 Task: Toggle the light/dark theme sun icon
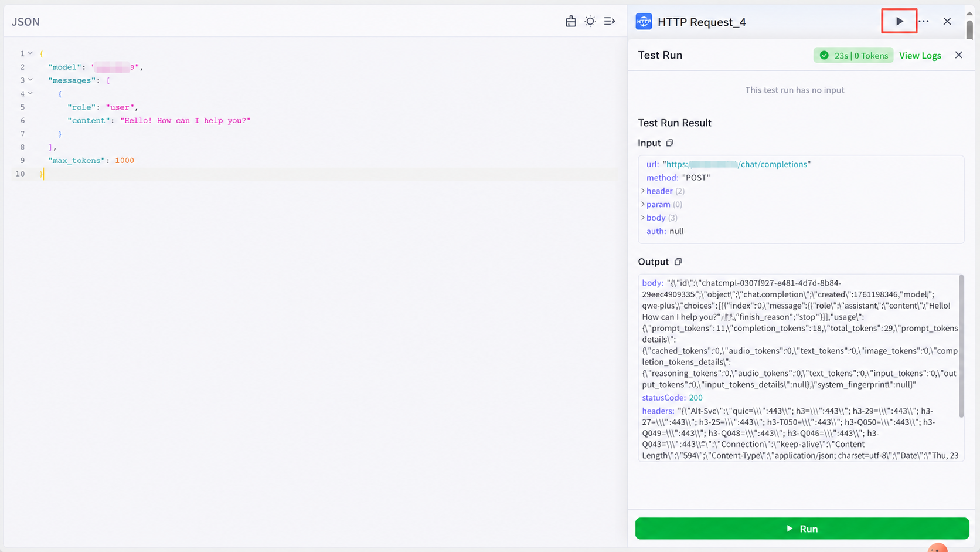590,22
